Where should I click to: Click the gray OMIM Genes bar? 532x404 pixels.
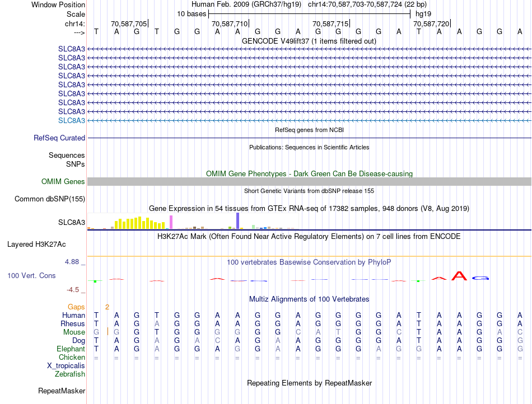click(310, 182)
